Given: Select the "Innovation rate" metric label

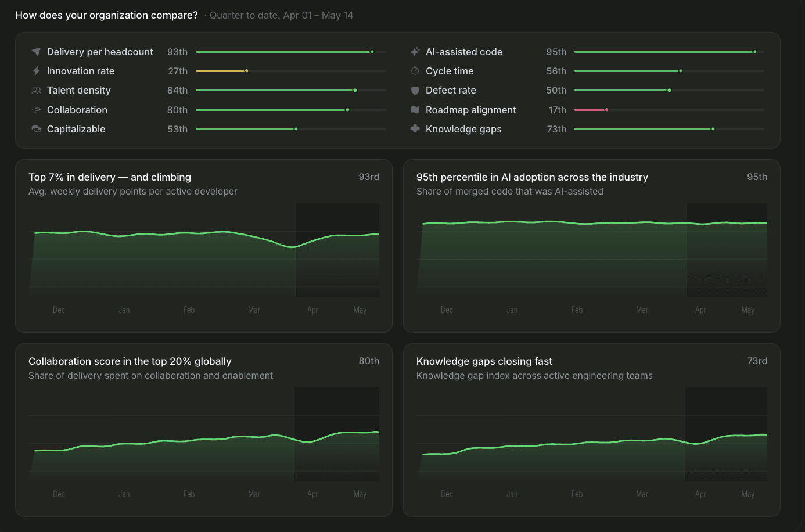Looking at the screenshot, I should 81,71.
